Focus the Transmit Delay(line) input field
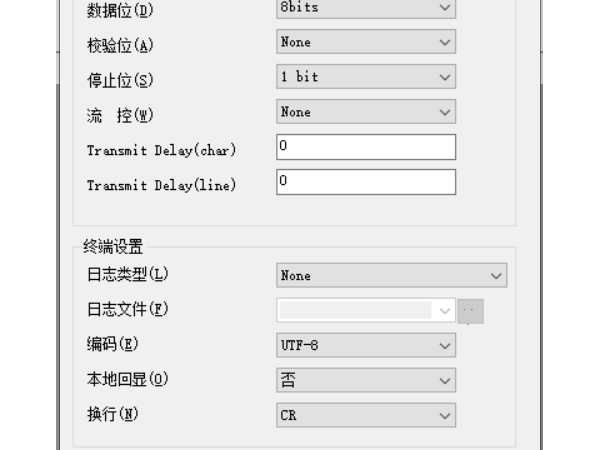Image resolution: width=600 pixels, height=450 pixels. click(x=365, y=182)
